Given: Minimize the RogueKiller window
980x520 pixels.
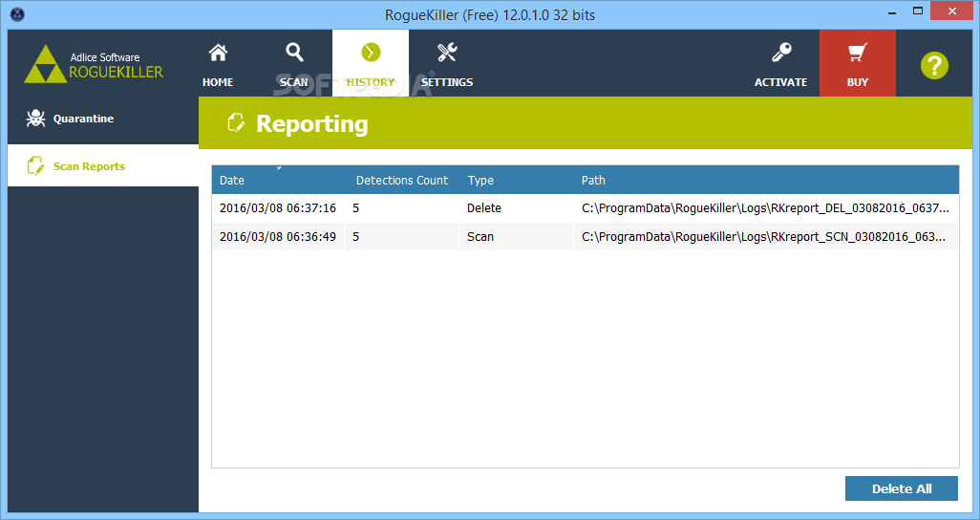Looking at the screenshot, I should click(892, 11).
